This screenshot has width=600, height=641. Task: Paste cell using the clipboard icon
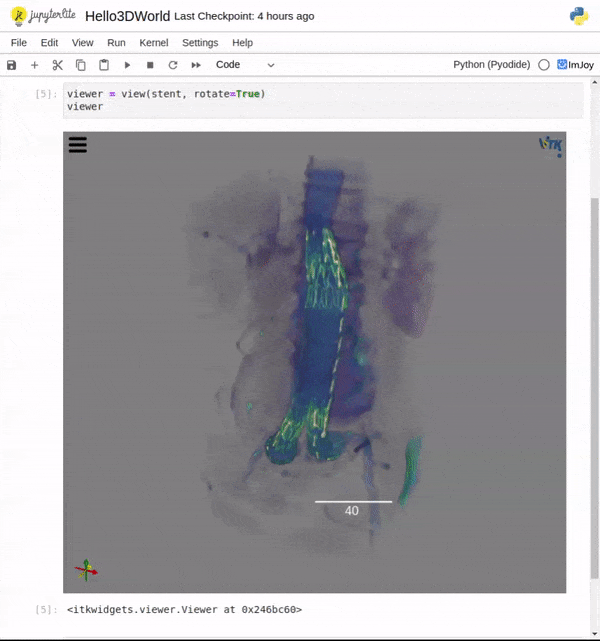tap(103, 65)
